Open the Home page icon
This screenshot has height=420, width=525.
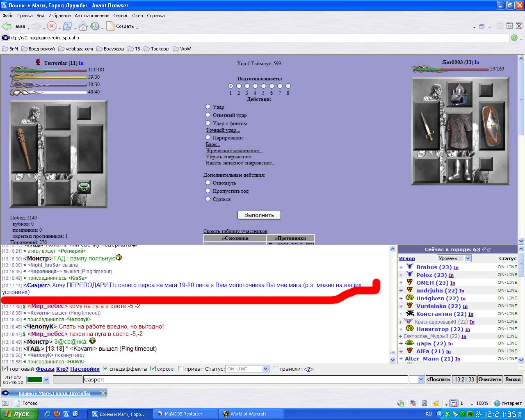pos(83,26)
